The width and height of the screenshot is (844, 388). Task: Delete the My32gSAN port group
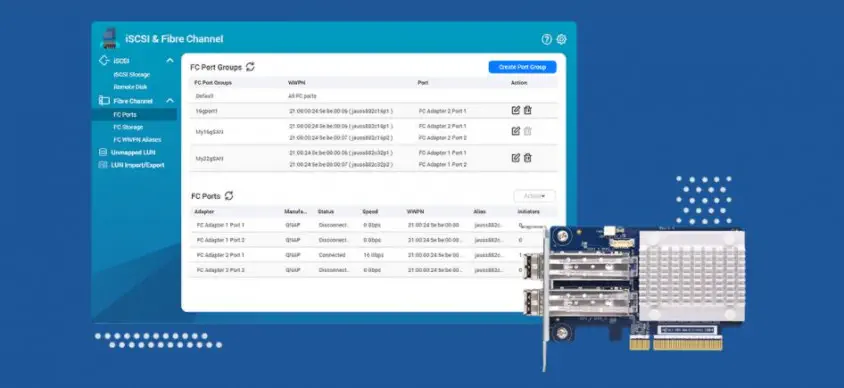(x=528, y=158)
